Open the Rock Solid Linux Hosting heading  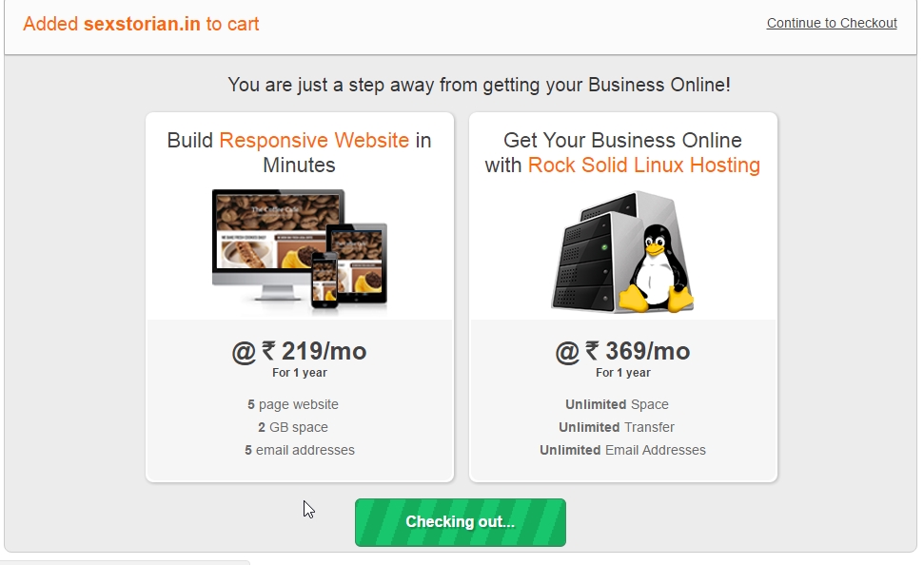click(644, 165)
